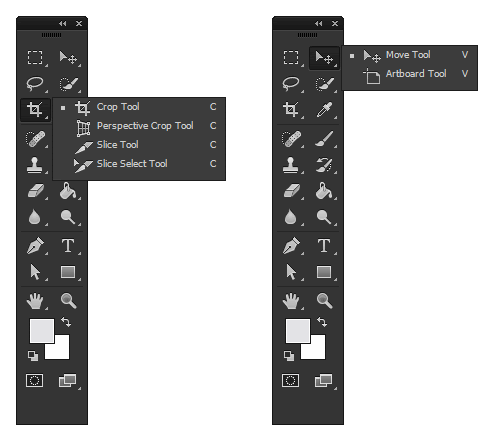
Task: Select the Clone Stamp tool in left toolbar
Action: [35, 165]
